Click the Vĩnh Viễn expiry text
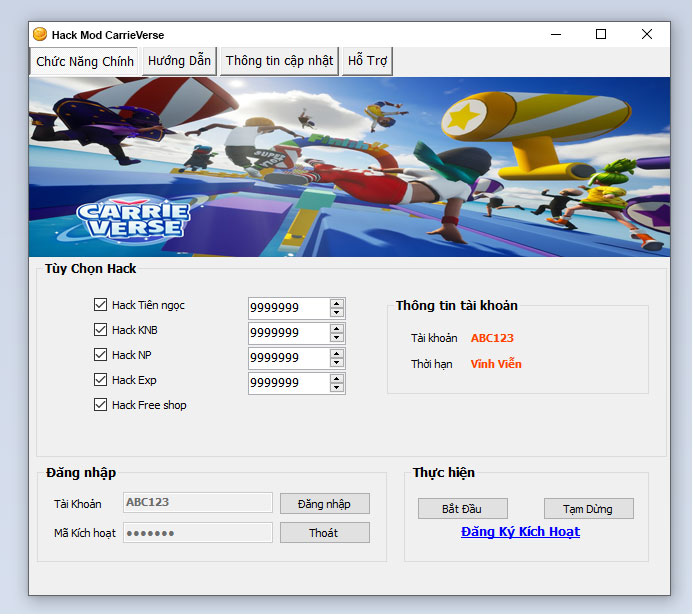Image resolution: width=693 pixels, height=616 pixels. [x=496, y=364]
